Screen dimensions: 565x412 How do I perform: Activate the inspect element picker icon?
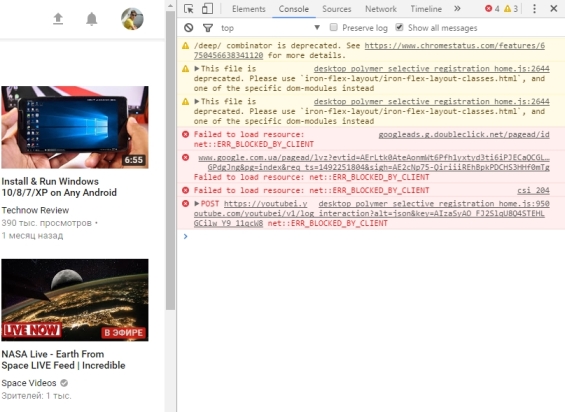pyautogui.click(x=188, y=9)
